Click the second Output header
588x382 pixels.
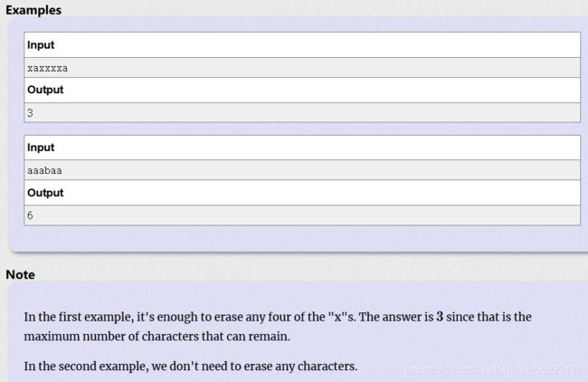(45, 193)
